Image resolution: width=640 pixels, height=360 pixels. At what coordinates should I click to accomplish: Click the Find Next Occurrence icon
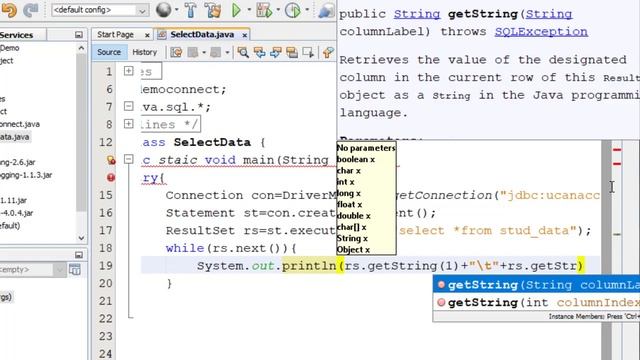[x=276, y=52]
